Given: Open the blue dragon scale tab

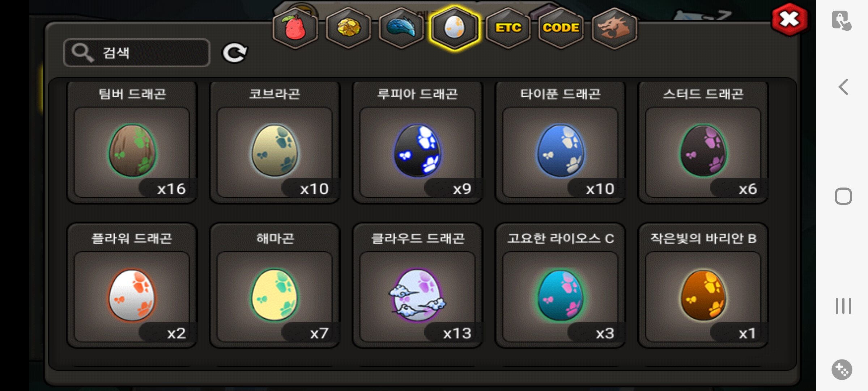Looking at the screenshot, I should [401, 28].
